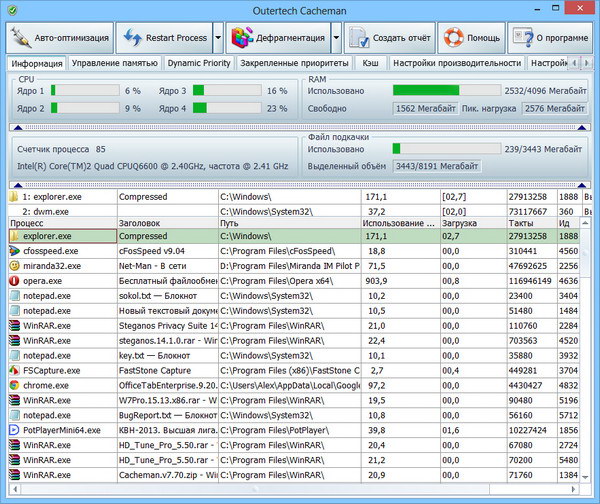Click the Restart Process toolbar icon
600x504 pixels.
132,38
